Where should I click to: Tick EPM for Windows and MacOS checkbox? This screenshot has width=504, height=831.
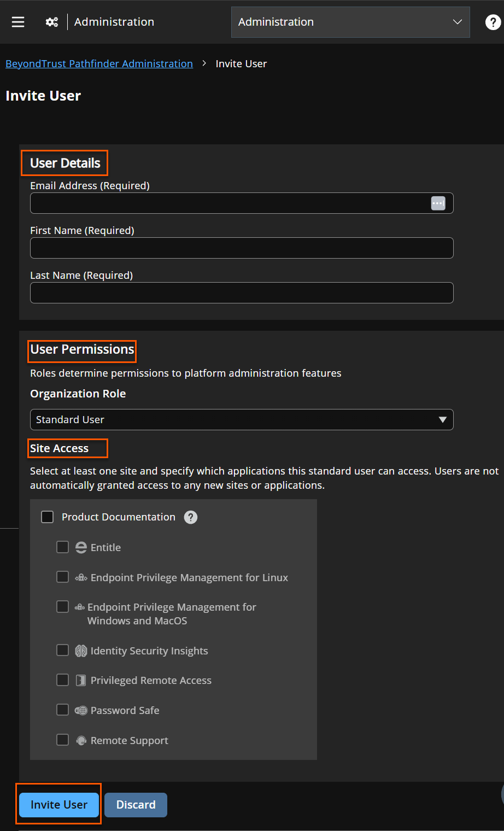point(63,606)
